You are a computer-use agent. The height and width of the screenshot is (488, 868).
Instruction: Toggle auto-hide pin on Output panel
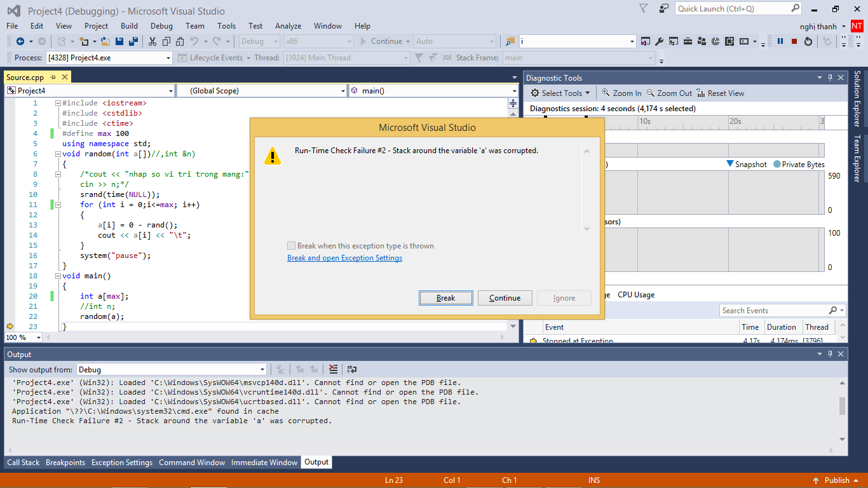(830, 355)
